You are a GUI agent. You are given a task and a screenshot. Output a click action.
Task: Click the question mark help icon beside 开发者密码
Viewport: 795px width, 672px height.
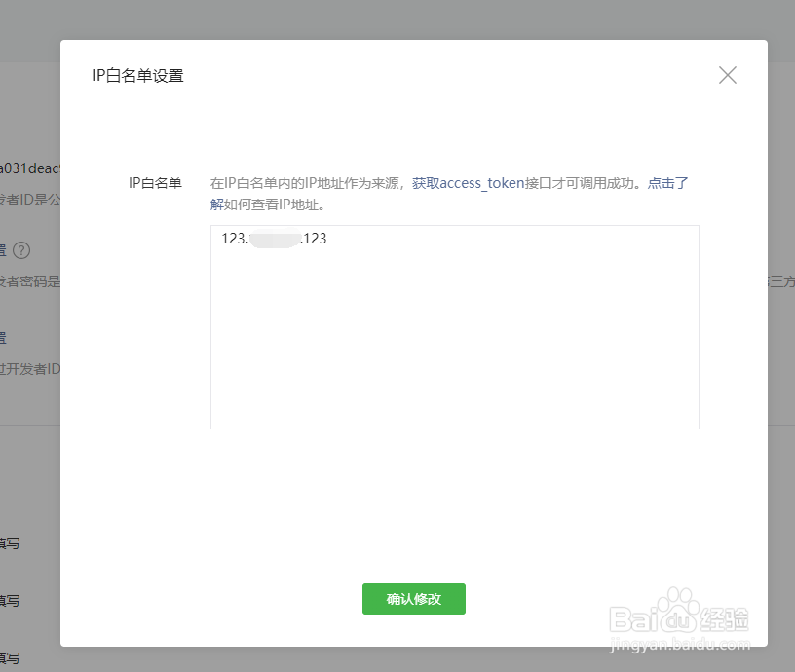22,250
